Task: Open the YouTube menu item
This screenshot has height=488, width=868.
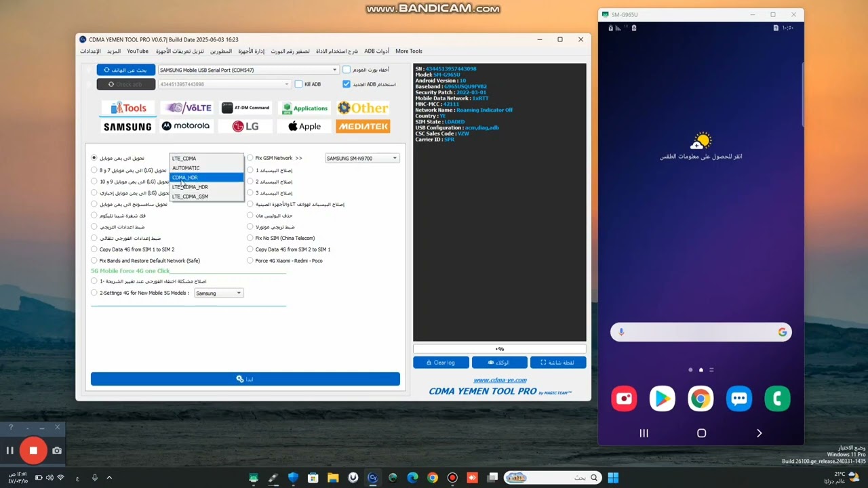Action: (138, 51)
